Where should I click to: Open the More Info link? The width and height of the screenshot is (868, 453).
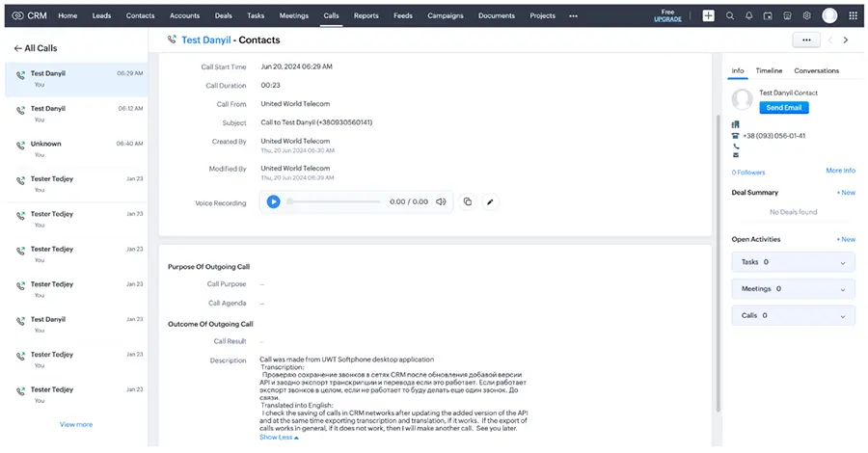[x=840, y=171]
